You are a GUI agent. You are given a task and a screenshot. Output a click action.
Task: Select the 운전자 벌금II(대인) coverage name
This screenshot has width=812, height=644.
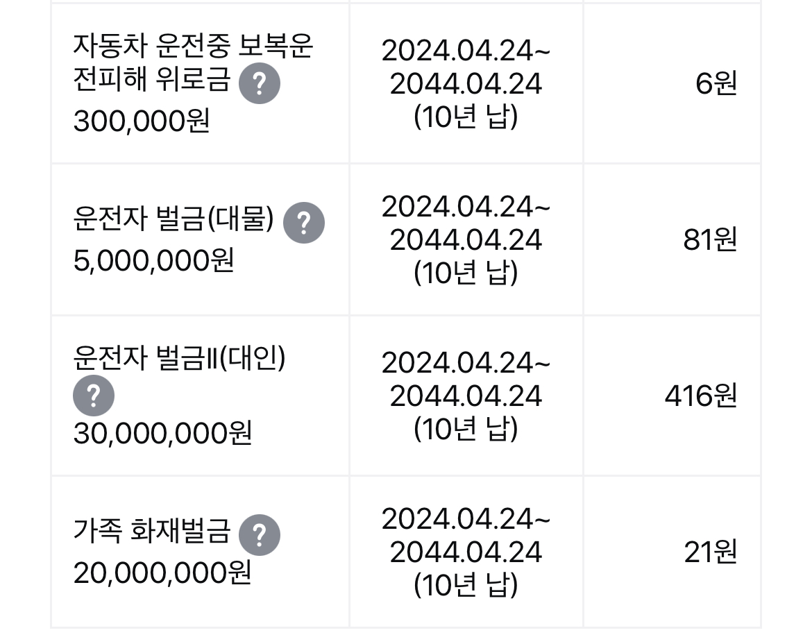point(179,359)
